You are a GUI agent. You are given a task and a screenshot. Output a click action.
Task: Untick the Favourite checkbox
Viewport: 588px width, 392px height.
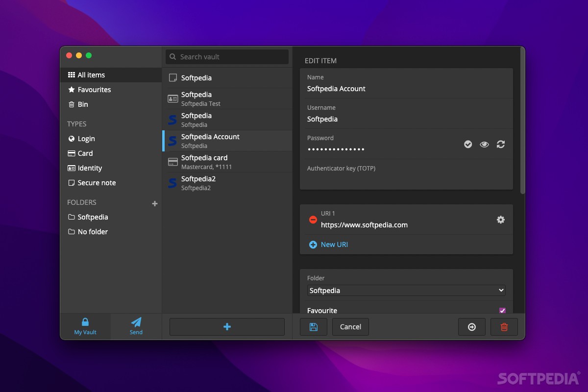pyautogui.click(x=502, y=310)
